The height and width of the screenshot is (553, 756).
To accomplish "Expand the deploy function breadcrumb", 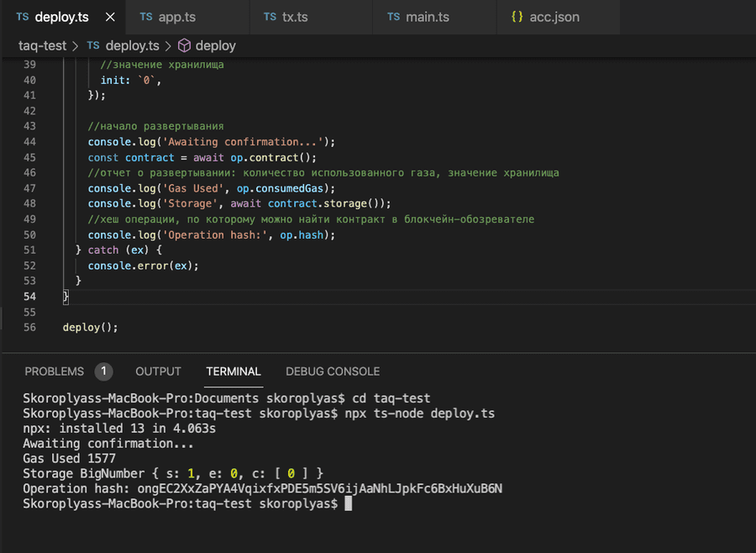I will (216, 45).
